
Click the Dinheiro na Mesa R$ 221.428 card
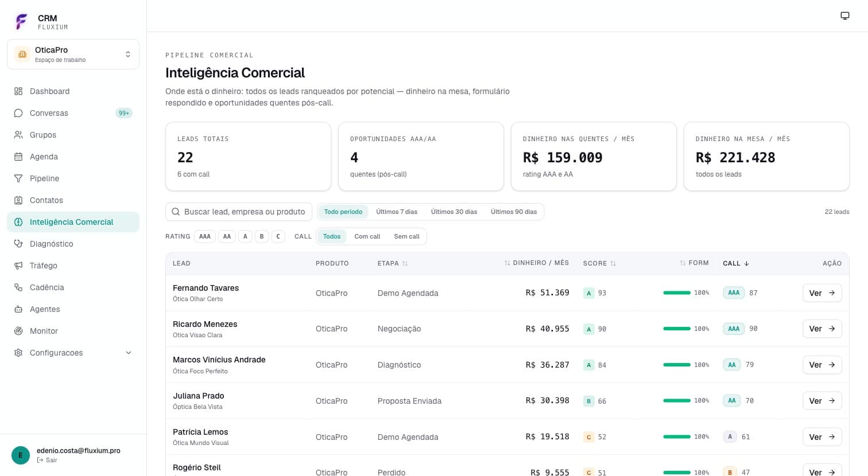[766, 156]
